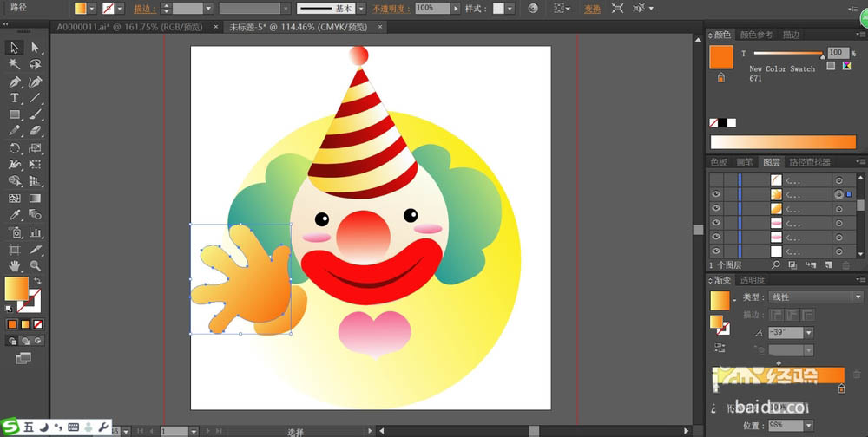Select the Rotate tool
Viewport: 868px width, 437px height.
15,148
